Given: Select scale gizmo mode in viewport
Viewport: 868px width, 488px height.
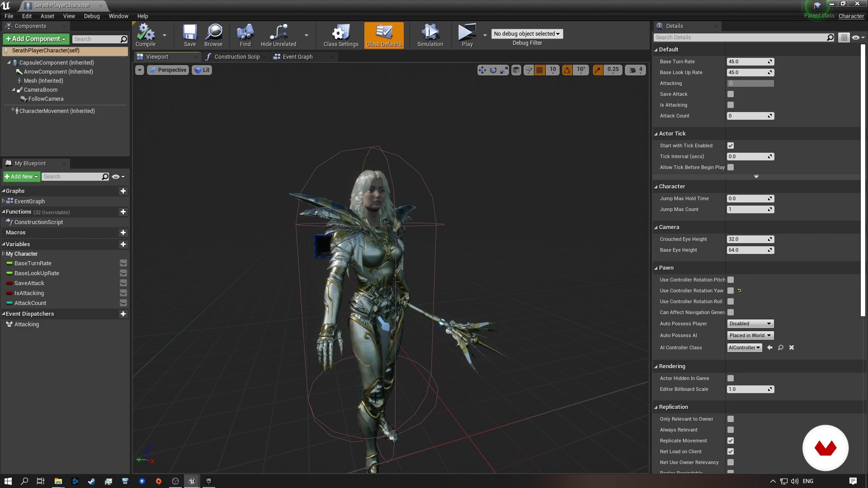Looking at the screenshot, I should pyautogui.click(x=504, y=70).
